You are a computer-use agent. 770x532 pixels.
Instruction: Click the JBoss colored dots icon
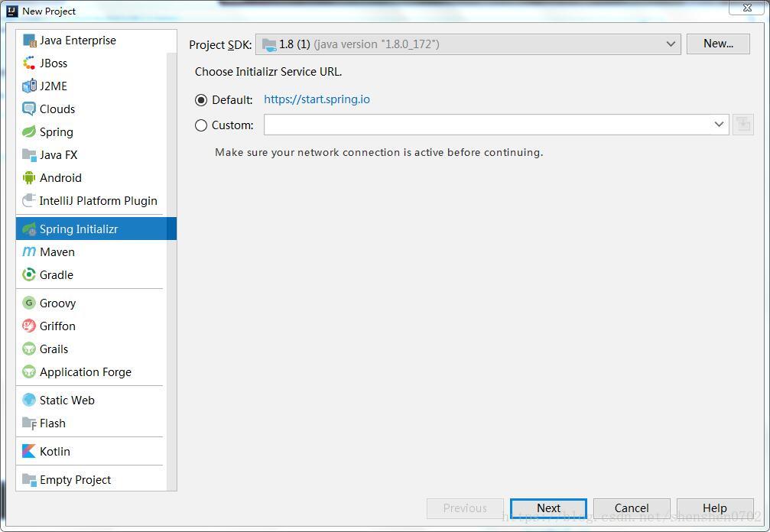click(29, 63)
